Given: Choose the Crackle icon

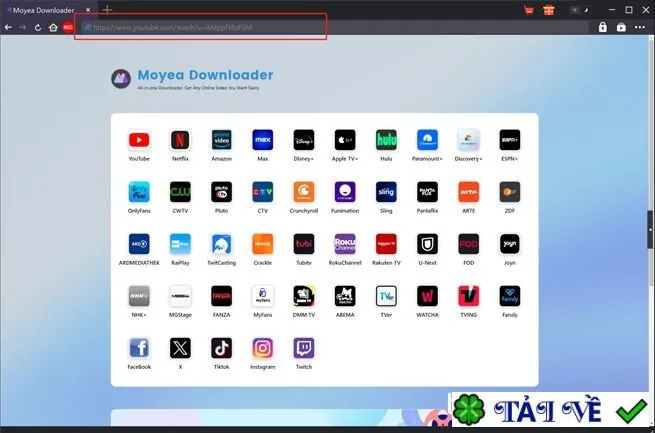Looking at the screenshot, I should pyautogui.click(x=263, y=244).
